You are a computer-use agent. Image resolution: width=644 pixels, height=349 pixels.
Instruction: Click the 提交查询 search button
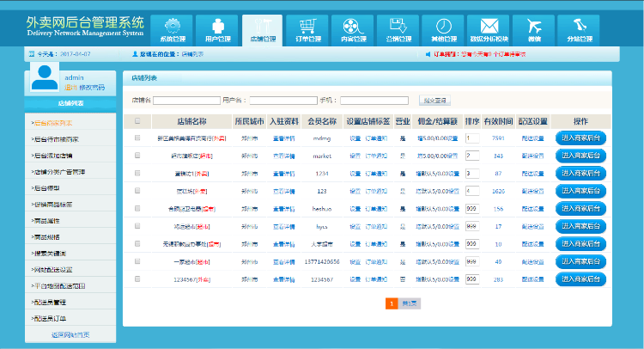tap(435, 101)
